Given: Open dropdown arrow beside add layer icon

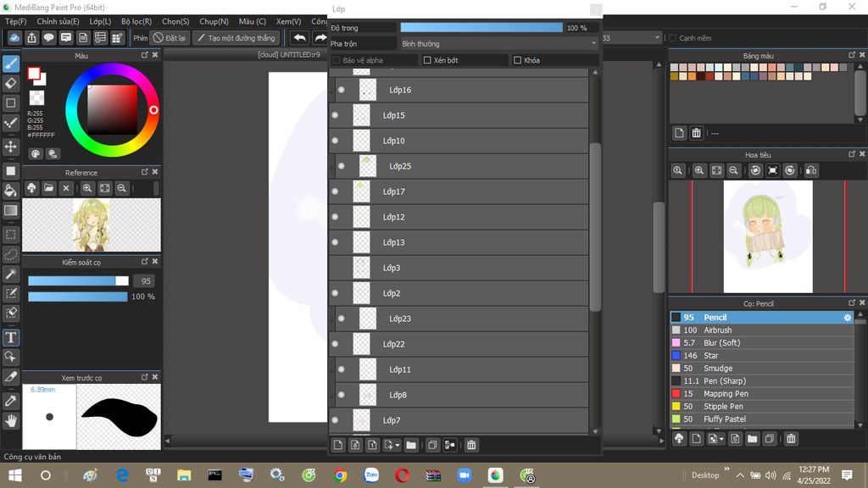Looking at the screenshot, I should click(398, 445).
